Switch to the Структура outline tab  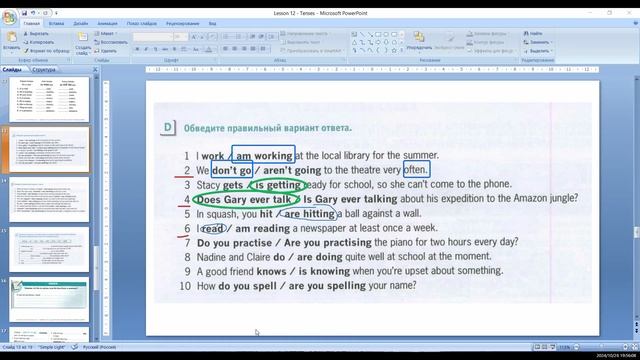[43, 69]
